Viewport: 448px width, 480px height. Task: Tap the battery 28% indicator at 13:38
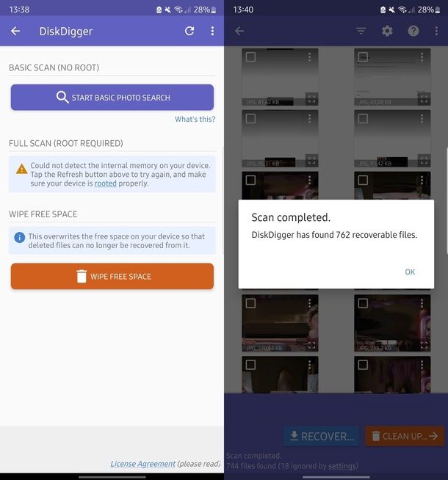click(205, 10)
